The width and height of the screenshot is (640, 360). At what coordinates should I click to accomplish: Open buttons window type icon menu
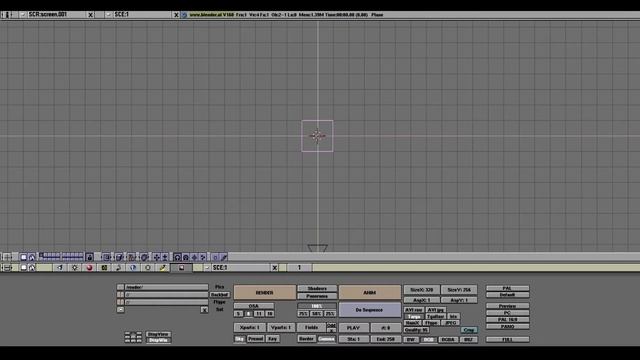pos(7,268)
